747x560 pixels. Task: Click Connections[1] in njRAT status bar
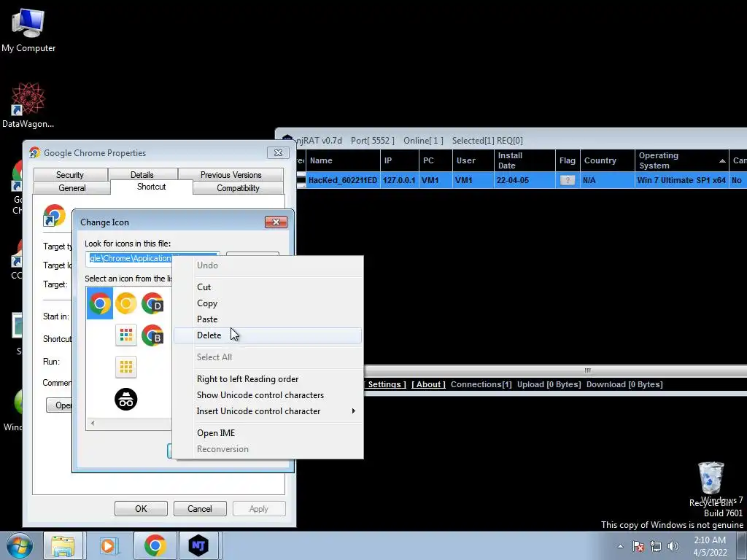point(481,384)
